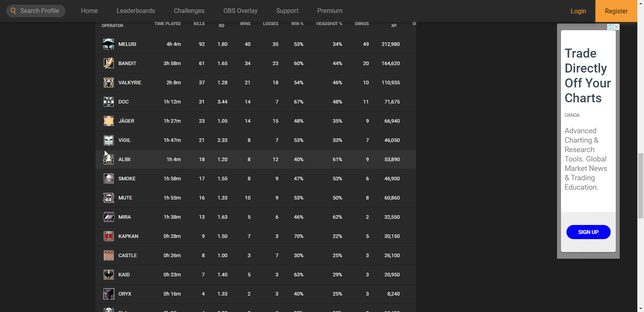
Task: Open the OBS Overlay page
Action: pyautogui.click(x=241, y=11)
